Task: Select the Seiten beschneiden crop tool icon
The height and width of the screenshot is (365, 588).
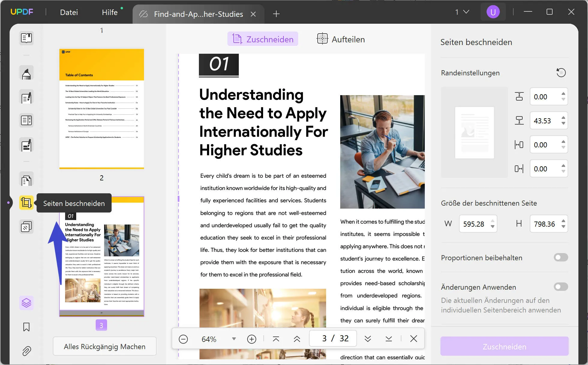Action: [26, 203]
